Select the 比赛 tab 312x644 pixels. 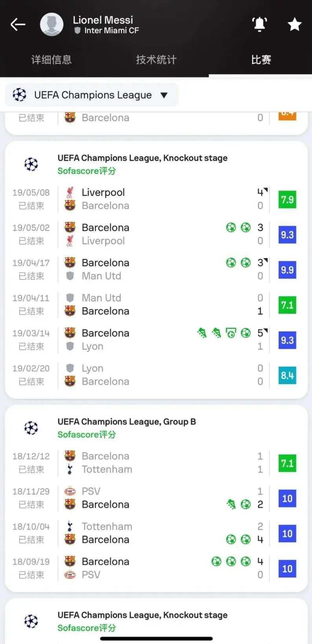261,60
